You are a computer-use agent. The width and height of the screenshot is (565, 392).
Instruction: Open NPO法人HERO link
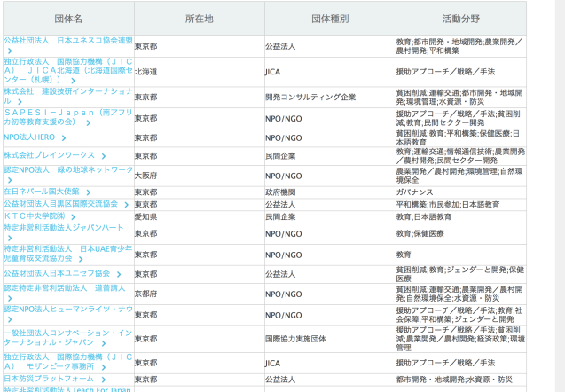point(29,137)
